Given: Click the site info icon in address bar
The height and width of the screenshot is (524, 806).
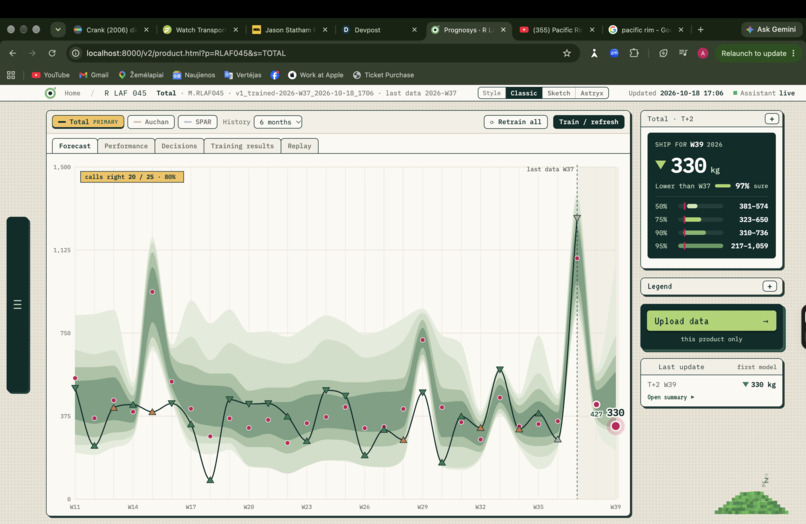Looking at the screenshot, I should click(x=76, y=53).
